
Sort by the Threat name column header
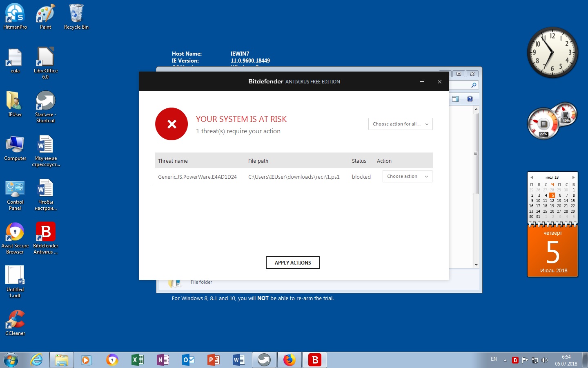pyautogui.click(x=173, y=161)
